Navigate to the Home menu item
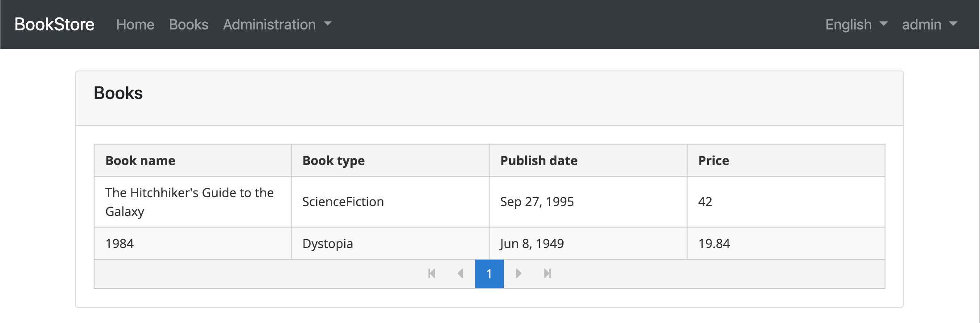This screenshot has width=980, height=323. coord(135,25)
